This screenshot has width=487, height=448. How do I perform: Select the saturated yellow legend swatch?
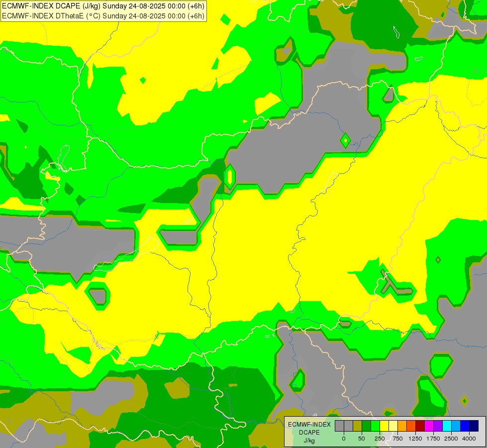tap(384, 426)
